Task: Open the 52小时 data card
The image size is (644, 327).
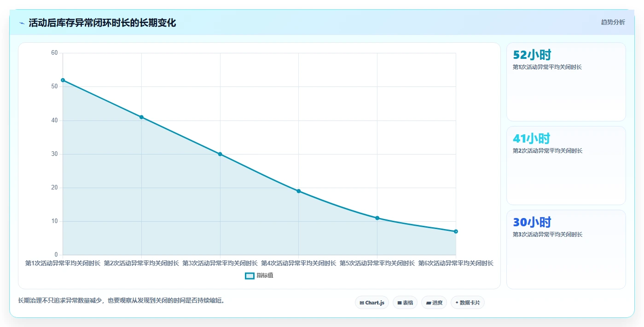Action: point(566,82)
